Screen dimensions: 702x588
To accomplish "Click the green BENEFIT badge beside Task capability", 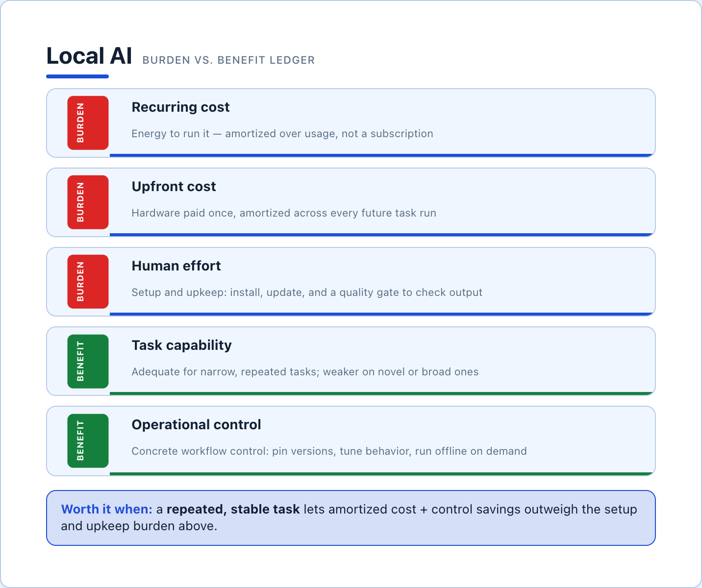I will tap(88, 361).
